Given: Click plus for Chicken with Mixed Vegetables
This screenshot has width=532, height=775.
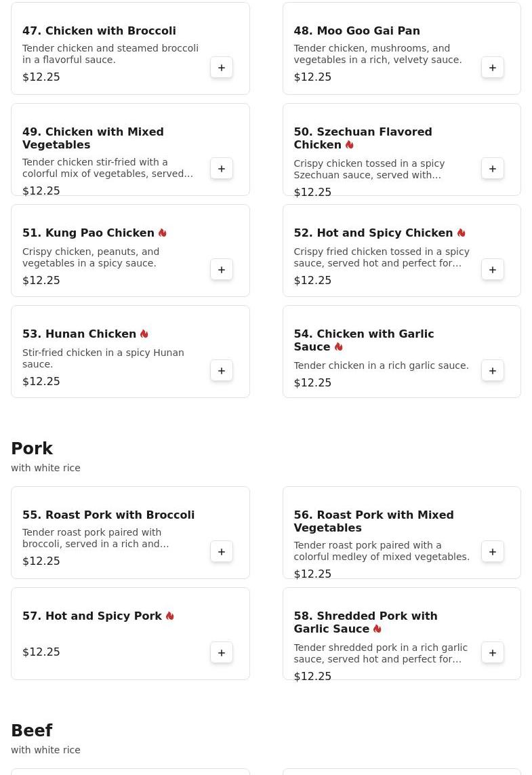Looking at the screenshot, I should pyautogui.click(x=222, y=169).
